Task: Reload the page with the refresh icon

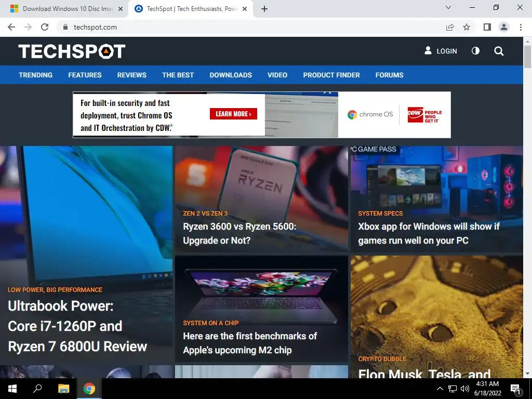Action: tap(45, 27)
